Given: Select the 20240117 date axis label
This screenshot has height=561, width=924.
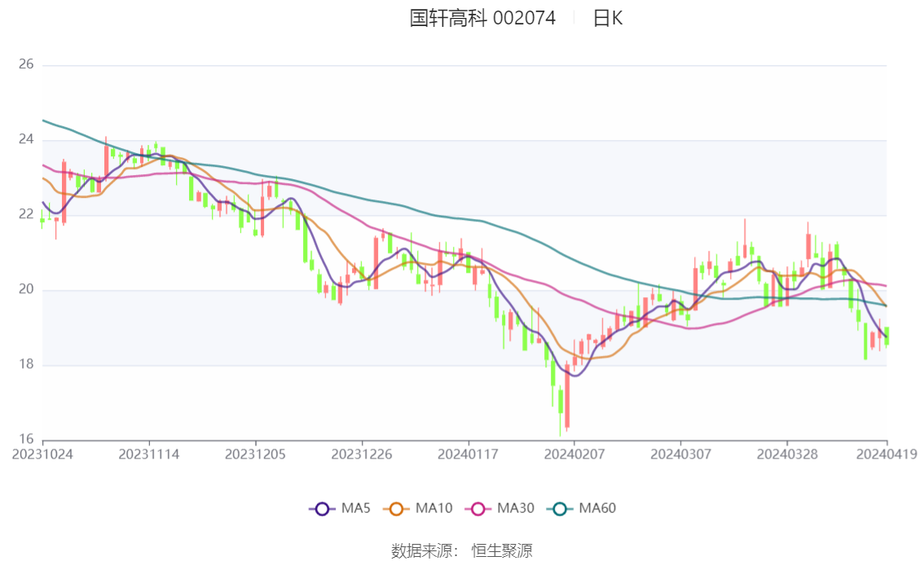Looking at the screenshot, I should 468,454.
